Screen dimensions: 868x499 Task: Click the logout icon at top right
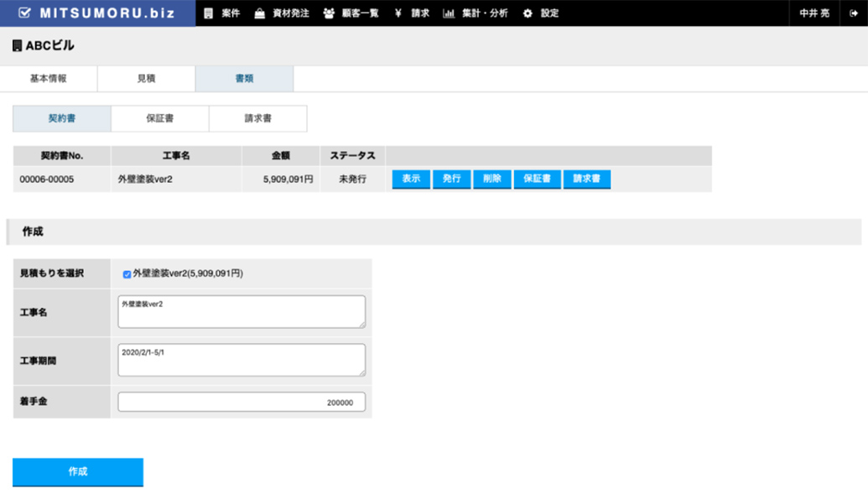[853, 13]
